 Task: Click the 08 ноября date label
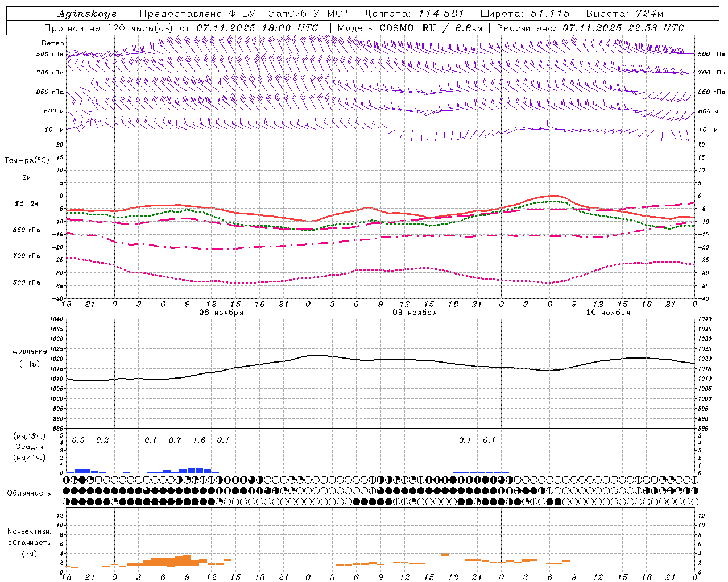point(221,313)
